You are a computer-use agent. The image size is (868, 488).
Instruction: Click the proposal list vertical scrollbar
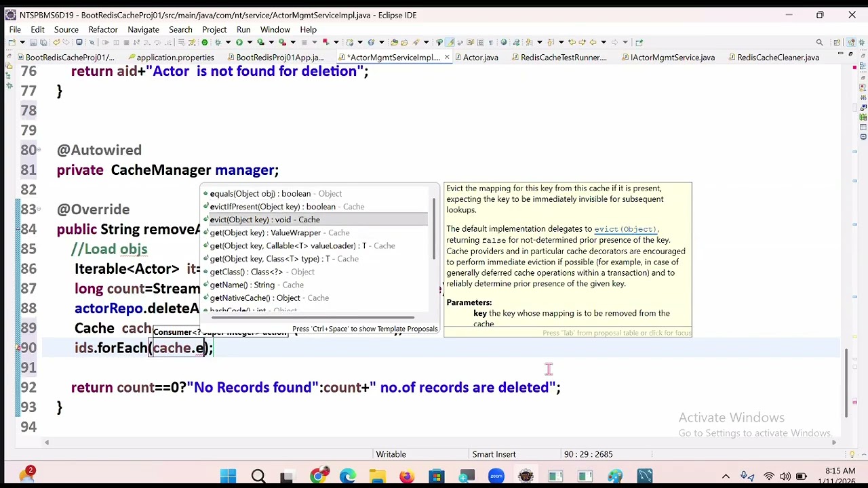[434, 230]
